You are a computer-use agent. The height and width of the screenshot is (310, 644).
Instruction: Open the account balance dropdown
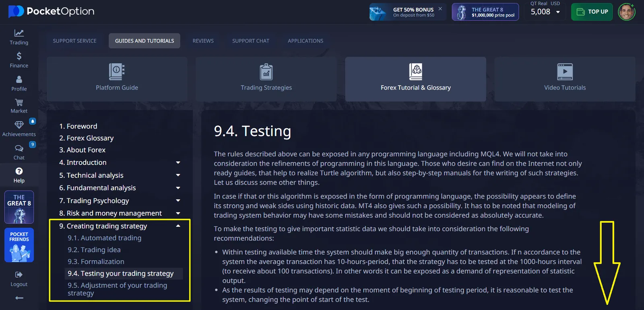(x=558, y=12)
